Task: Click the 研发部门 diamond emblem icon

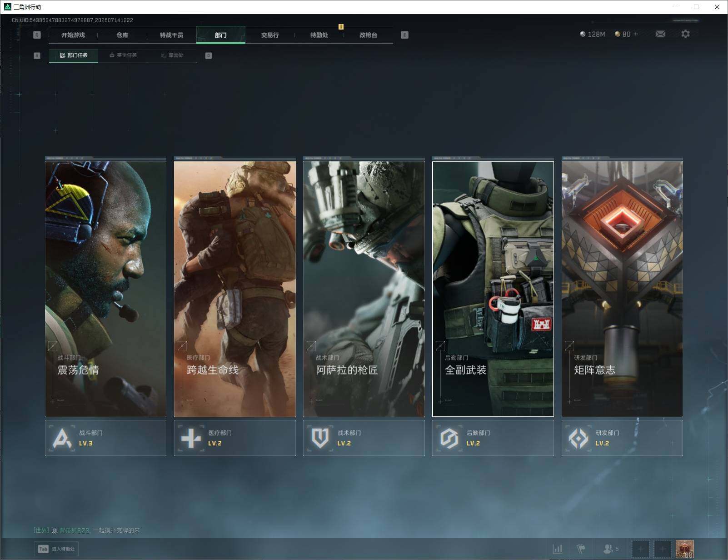Action: pos(578,438)
